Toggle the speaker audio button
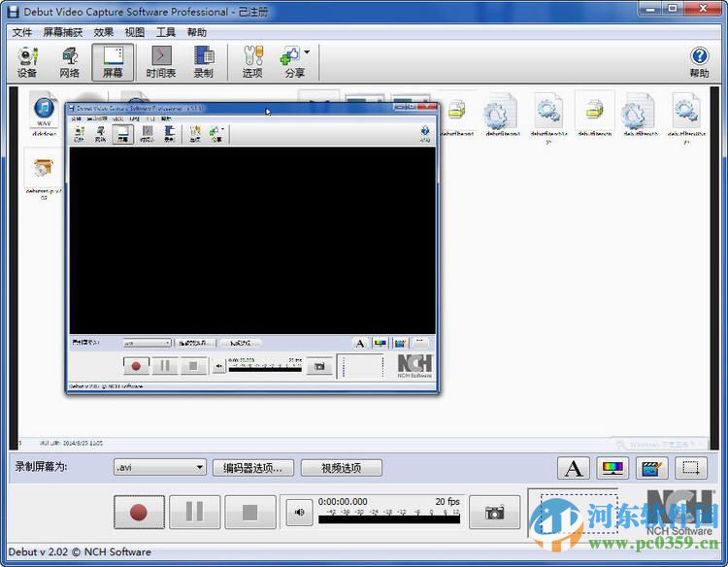This screenshot has width=728, height=567. pos(300,513)
